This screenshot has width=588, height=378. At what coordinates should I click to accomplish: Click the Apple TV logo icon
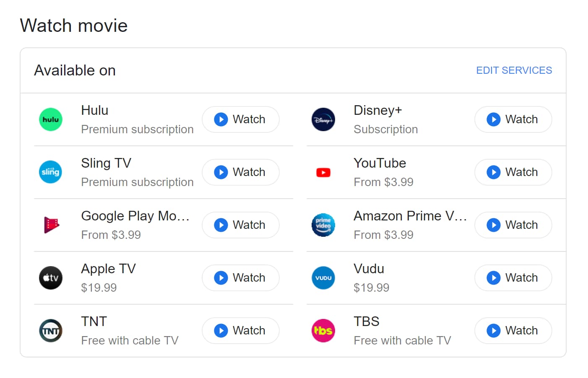click(x=51, y=278)
